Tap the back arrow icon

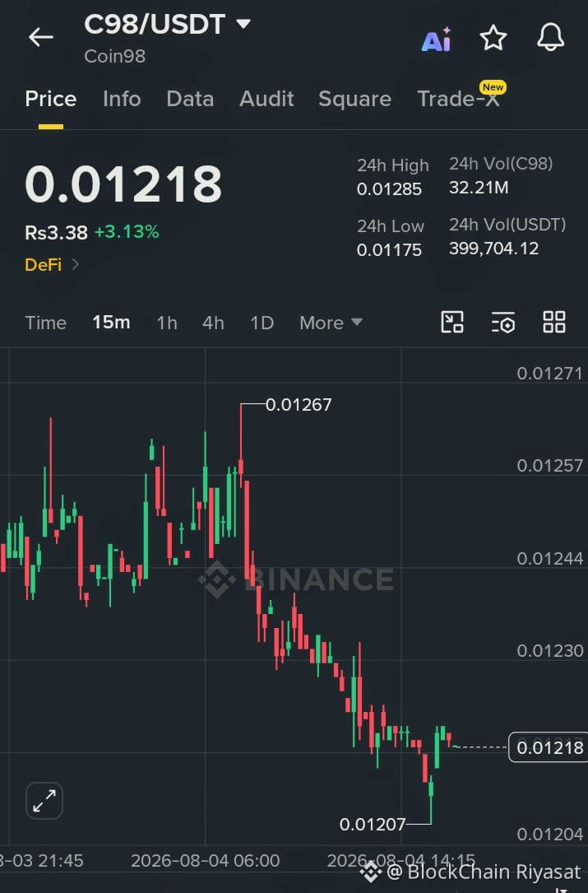[x=40, y=37]
